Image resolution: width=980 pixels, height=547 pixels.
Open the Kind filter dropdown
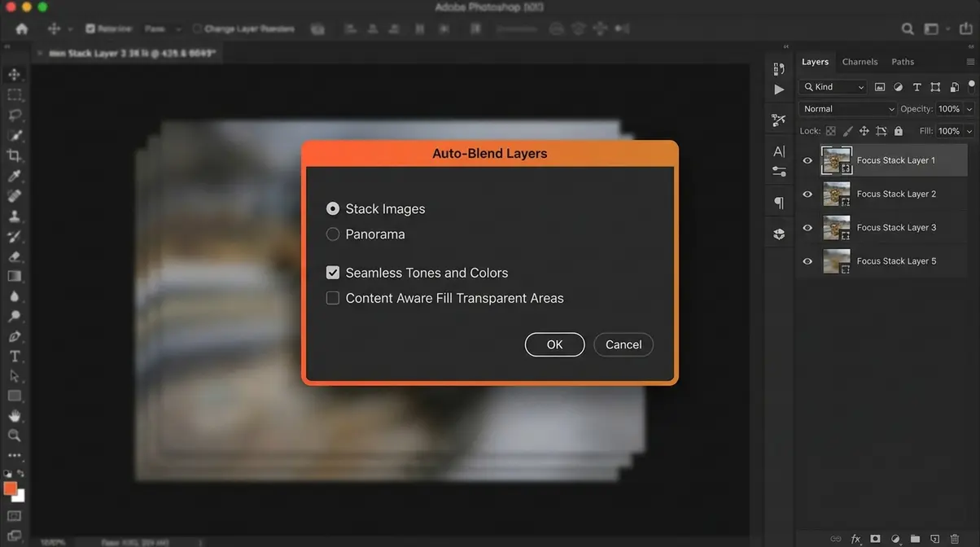[833, 87]
